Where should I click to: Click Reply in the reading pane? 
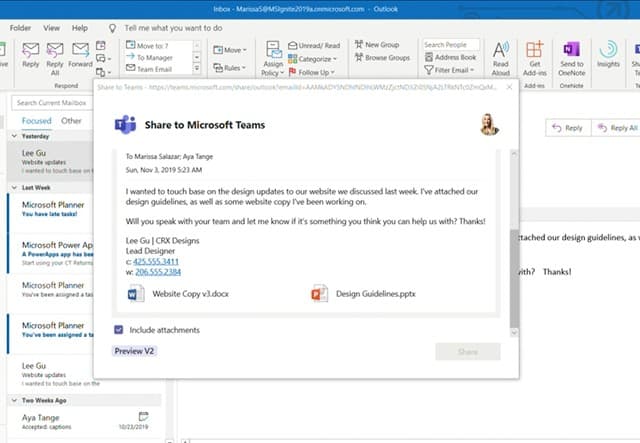(568, 128)
